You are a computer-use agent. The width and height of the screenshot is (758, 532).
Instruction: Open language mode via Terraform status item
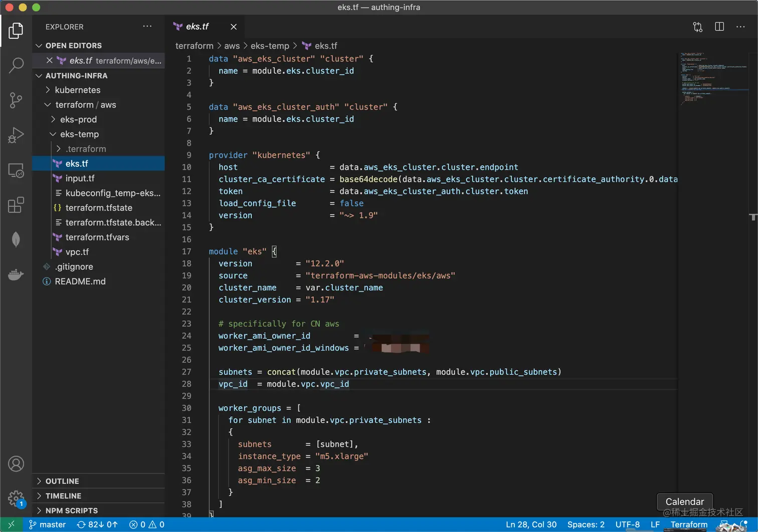point(688,524)
